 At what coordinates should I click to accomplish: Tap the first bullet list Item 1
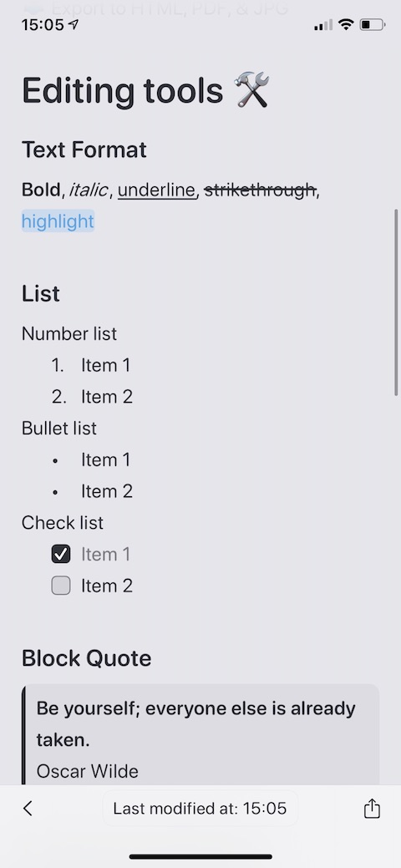(x=92, y=459)
